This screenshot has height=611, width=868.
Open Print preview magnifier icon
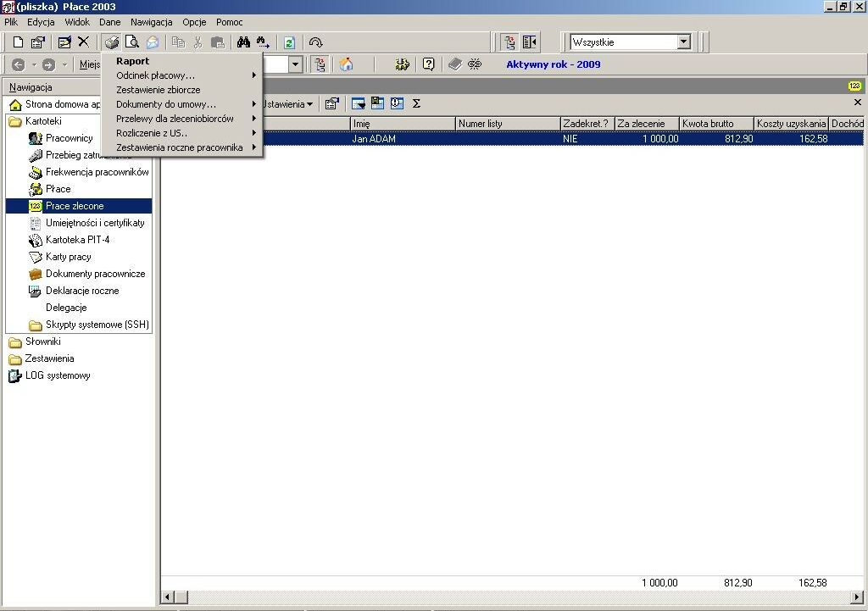(x=131, y=42)
